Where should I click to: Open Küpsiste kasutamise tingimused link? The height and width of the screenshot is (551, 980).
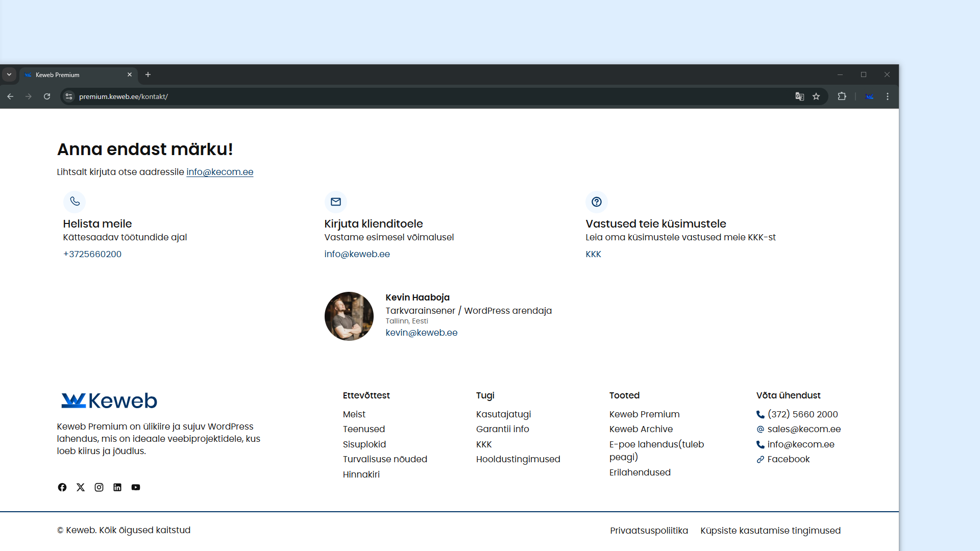pos(771,531)
